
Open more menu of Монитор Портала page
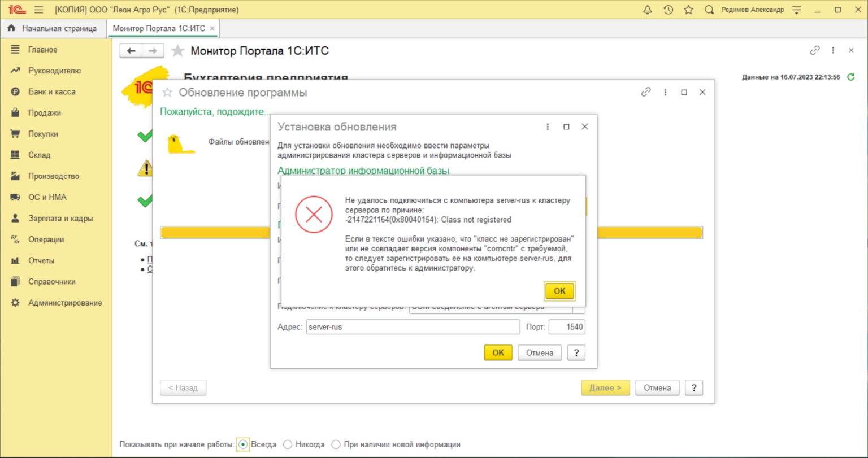click(833, 50)
